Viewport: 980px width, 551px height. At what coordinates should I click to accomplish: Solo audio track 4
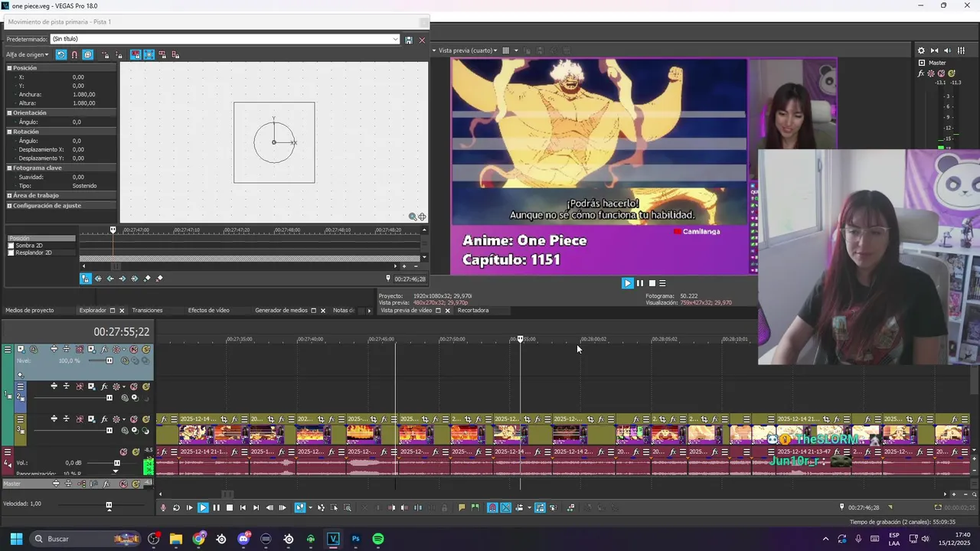[x=135, y=452]
